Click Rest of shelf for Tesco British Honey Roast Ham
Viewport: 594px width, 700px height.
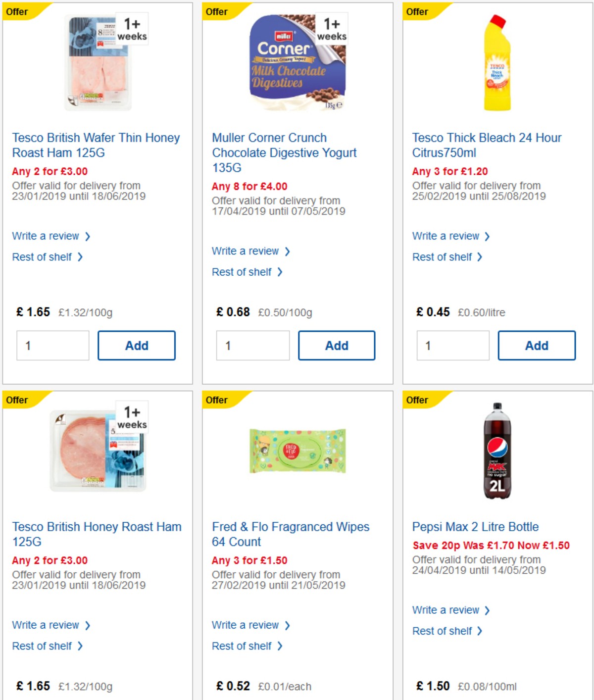[x=43, y=646]
